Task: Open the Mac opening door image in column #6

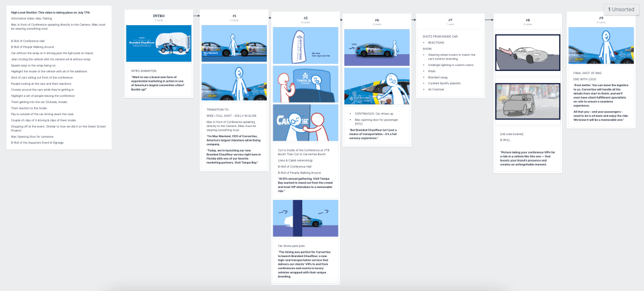Action: coord(377,88)
